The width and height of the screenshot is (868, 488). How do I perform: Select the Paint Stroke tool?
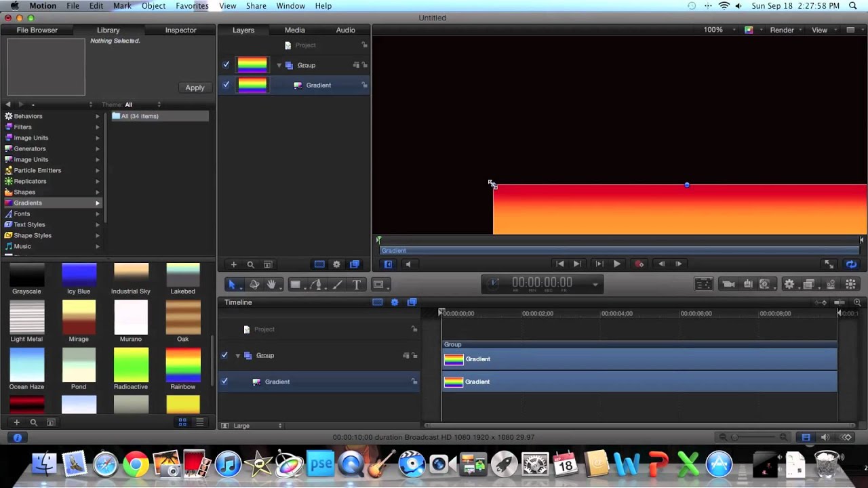pyautogui.click(x=338, y=285)
